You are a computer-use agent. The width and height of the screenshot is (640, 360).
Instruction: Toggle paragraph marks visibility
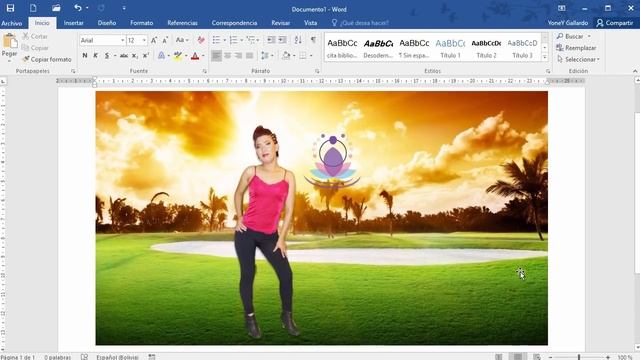(x=313, y=40)
